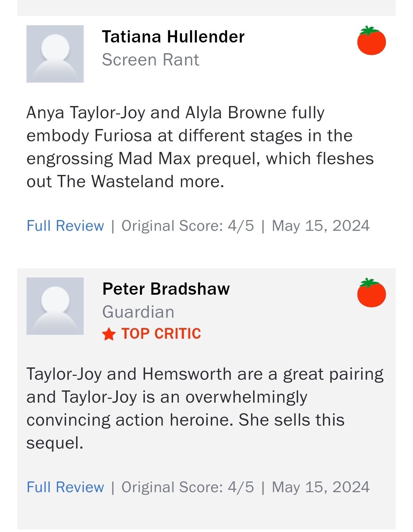Click the fresh tomato icon on Hullender's review
413x532 pixels.
[x=371, y=41]
